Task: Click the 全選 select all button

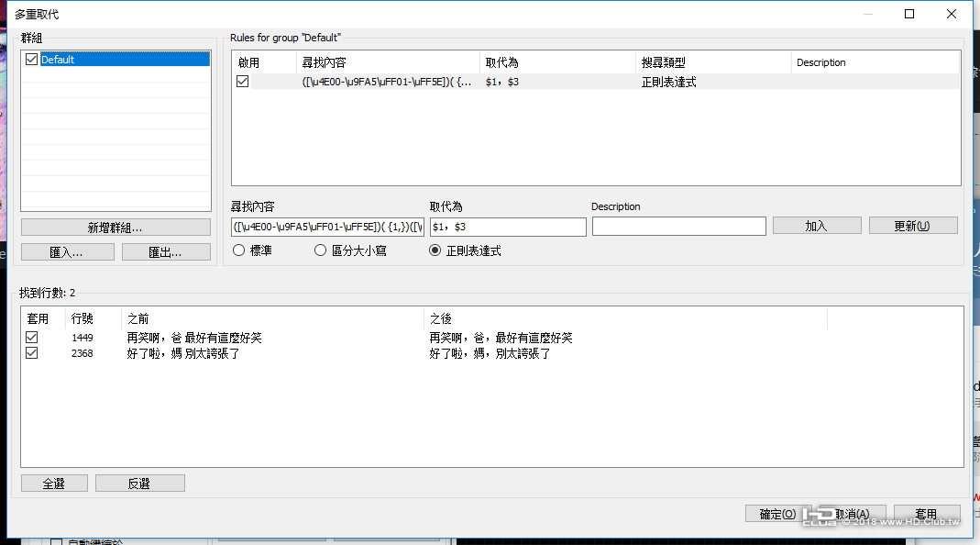Action: coord(54,483)
